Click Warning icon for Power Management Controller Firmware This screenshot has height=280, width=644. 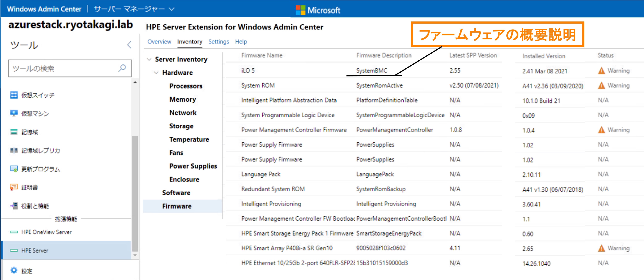pos(601,130)
